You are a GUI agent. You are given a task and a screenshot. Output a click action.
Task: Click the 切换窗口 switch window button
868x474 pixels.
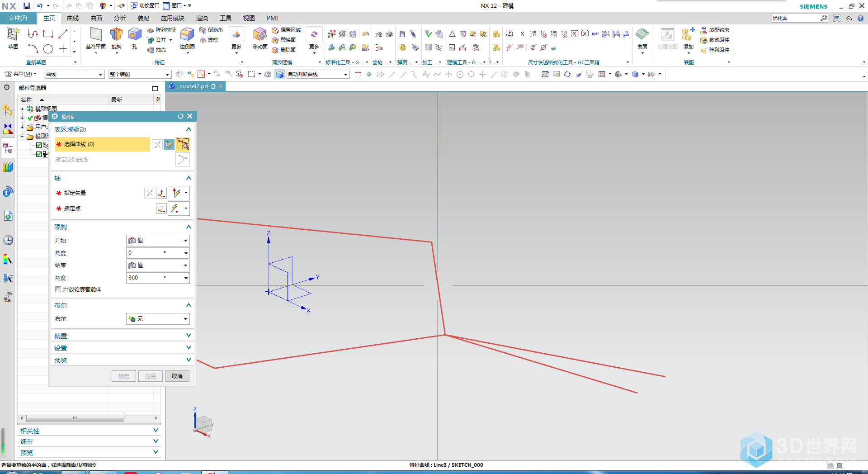(145, 6)
